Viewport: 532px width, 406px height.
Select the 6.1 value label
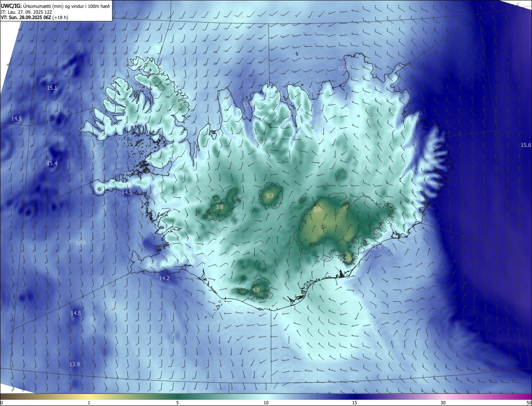click(x=261, y=141)
